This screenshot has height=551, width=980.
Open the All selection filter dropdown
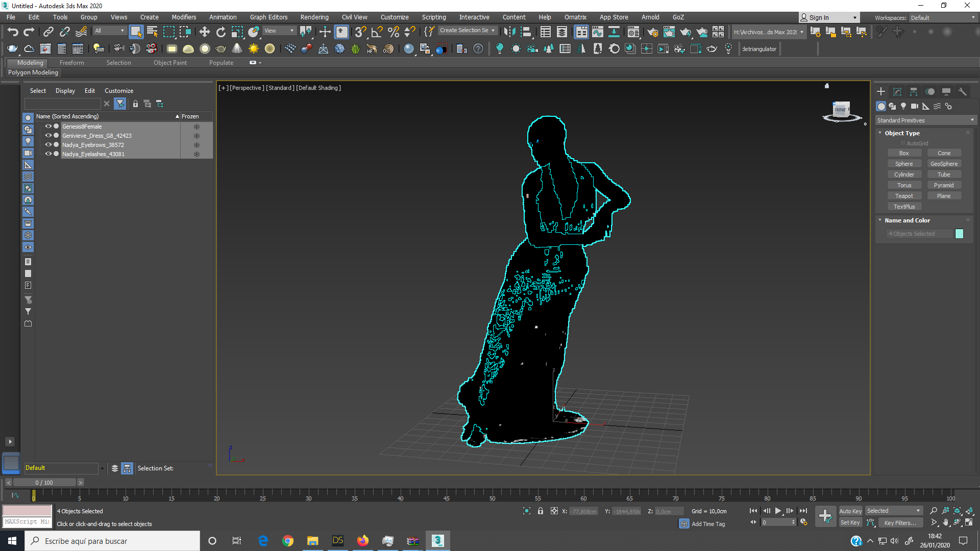pos(109,31)
